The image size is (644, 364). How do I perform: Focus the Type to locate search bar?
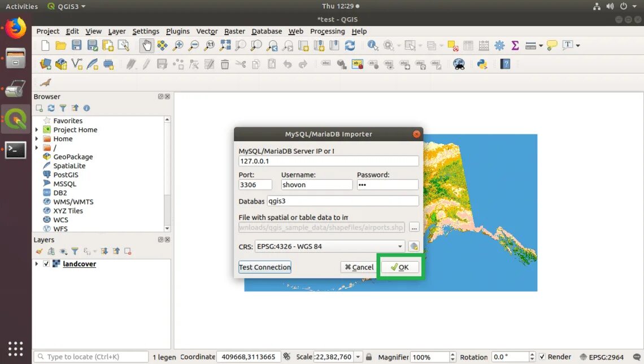tap(91, 357)
